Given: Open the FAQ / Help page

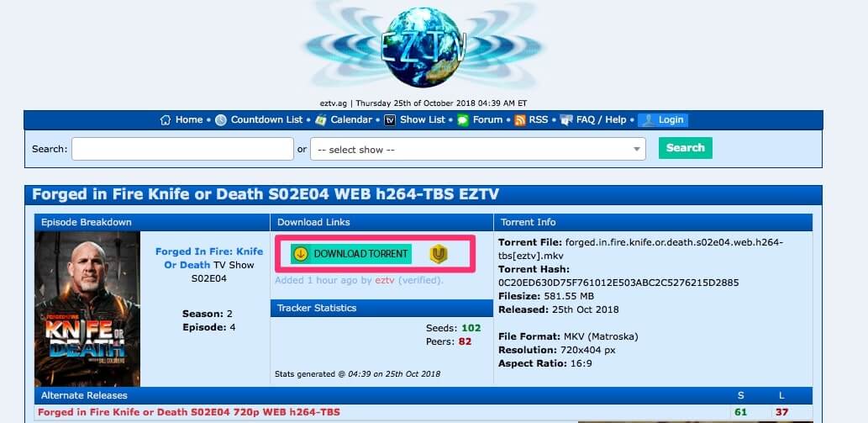Looking at the screenshot, I should pos(601,119).
